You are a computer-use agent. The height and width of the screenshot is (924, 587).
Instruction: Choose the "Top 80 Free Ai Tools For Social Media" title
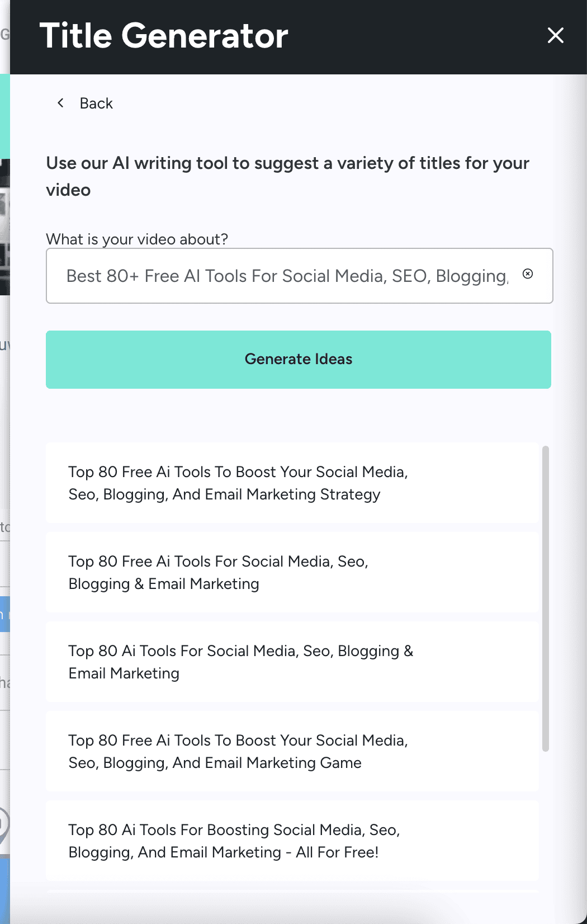[292, 572]
